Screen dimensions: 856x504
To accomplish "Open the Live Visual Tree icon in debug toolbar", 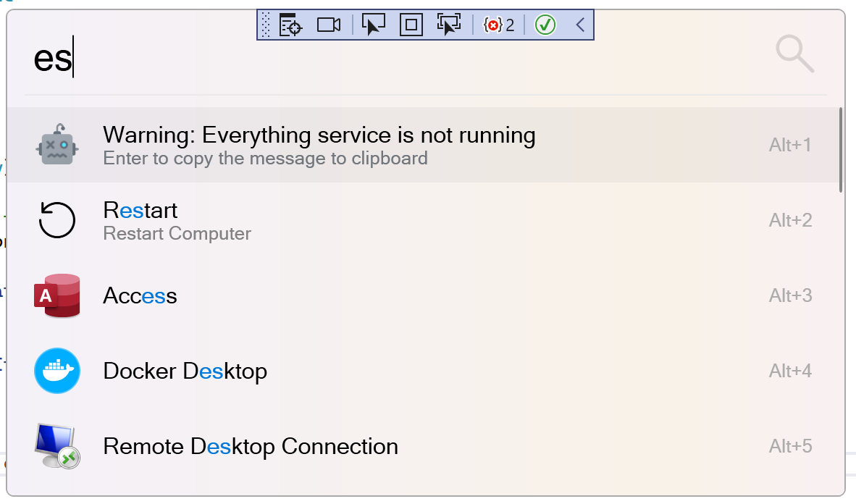I will (290, 25).
